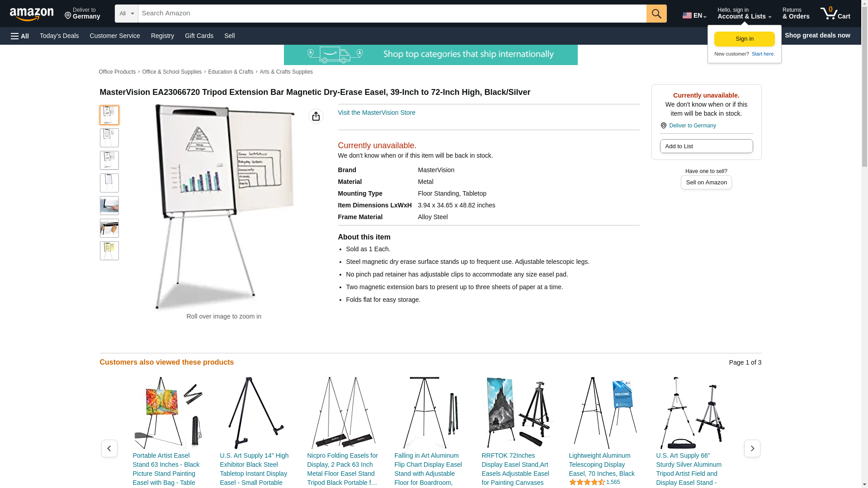The image size is (868, 488).
Task: Click the Amazon logo
Action: pos(32,14)
